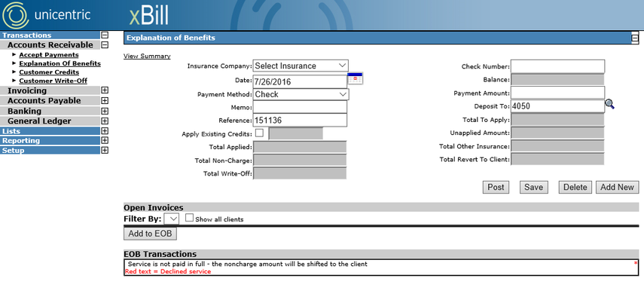Click the Add New button
644x281 pixels.
coord(618,187)
